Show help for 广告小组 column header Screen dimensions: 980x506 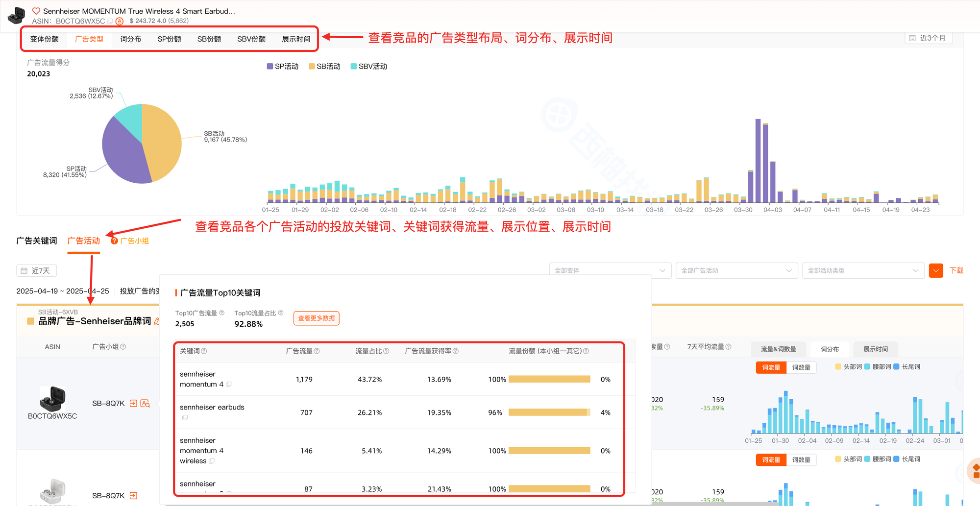tap(123, 347)
